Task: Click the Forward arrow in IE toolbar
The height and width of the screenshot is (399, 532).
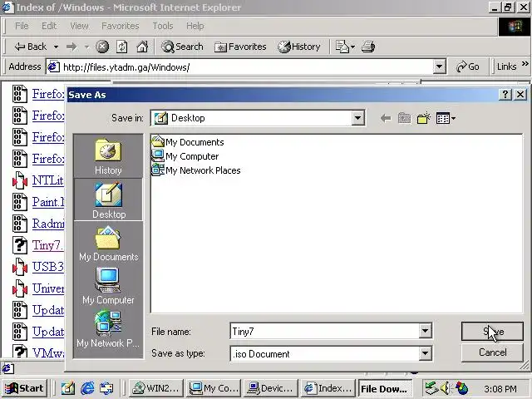Action: (x=71, y=47)
